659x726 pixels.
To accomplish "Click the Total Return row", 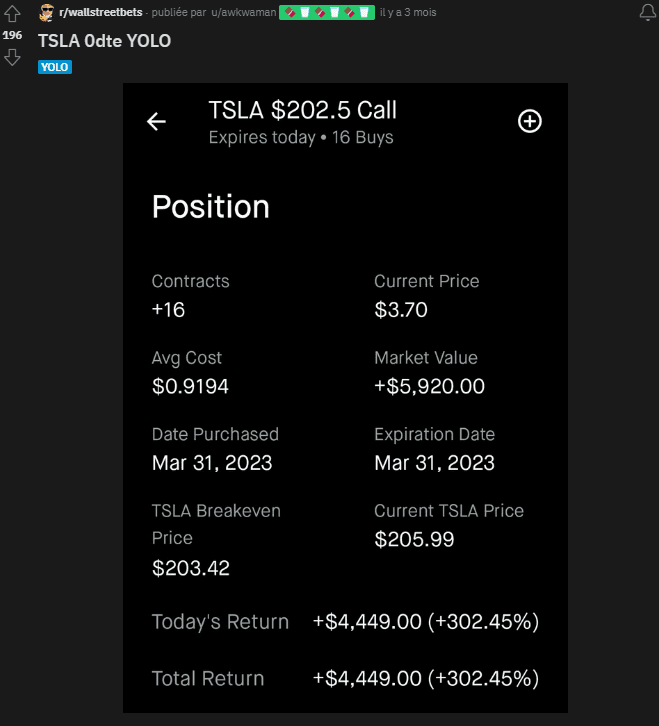I will tap(345, 679).
